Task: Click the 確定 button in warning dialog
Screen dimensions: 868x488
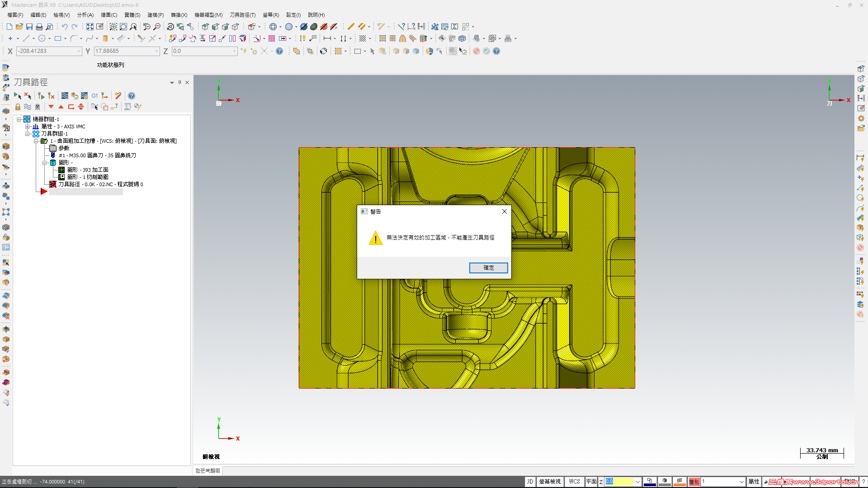Action: point(488,268)
